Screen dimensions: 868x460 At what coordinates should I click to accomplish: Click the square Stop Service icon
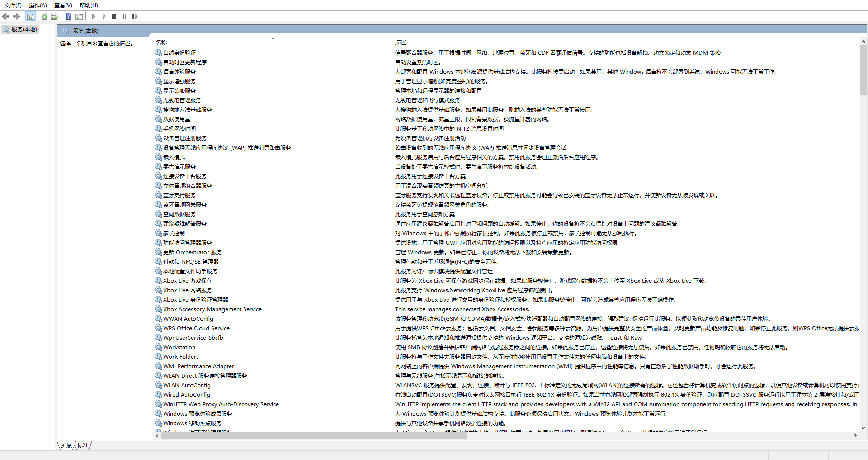coord(114,16)
